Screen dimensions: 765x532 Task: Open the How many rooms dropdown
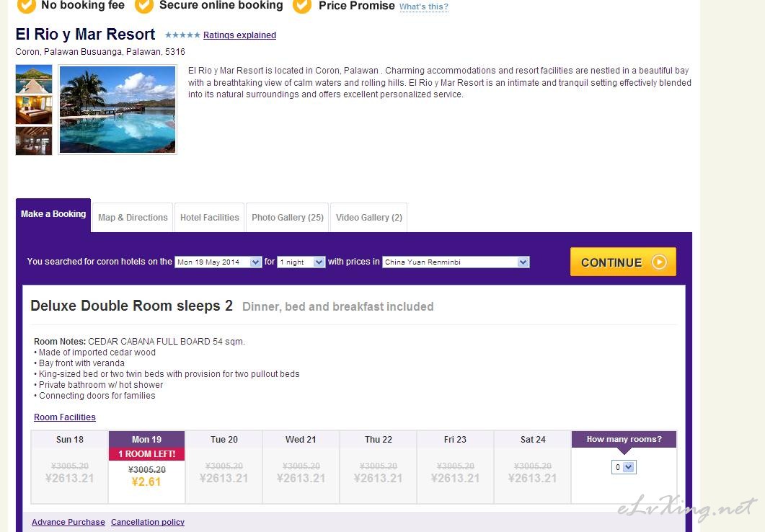[x=624, y=467]
